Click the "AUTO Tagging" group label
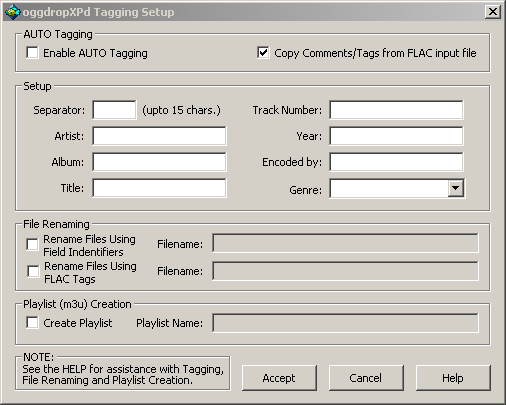Screen dimensions: 506x405 click(x=58, y=34)
